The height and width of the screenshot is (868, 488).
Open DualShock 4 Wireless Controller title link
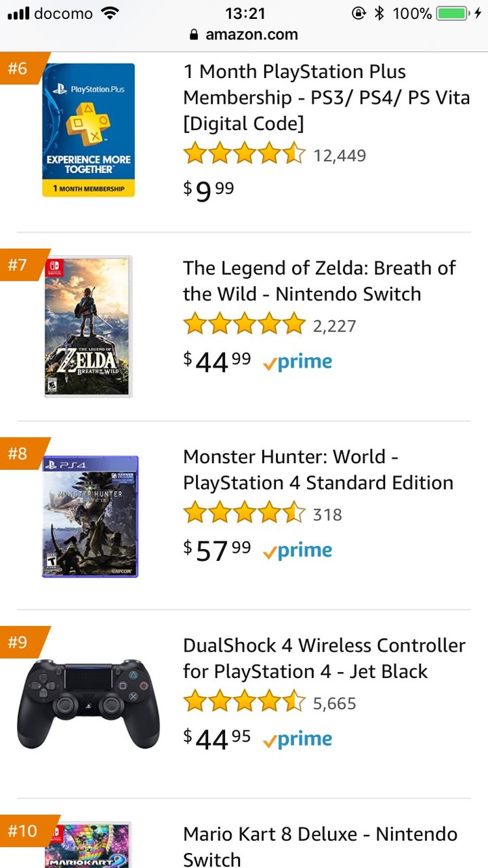coord(323,658)
